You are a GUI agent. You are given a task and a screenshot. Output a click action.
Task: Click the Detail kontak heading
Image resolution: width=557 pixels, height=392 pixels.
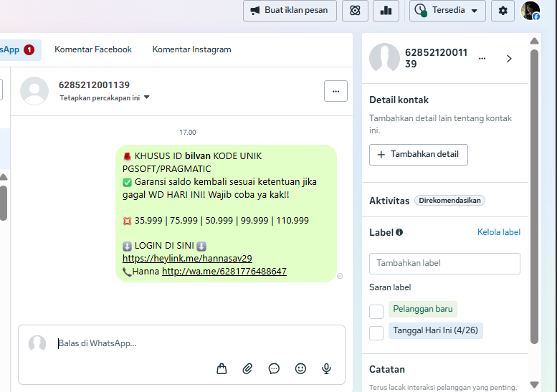pyautogui.click(x=399, y=100)
